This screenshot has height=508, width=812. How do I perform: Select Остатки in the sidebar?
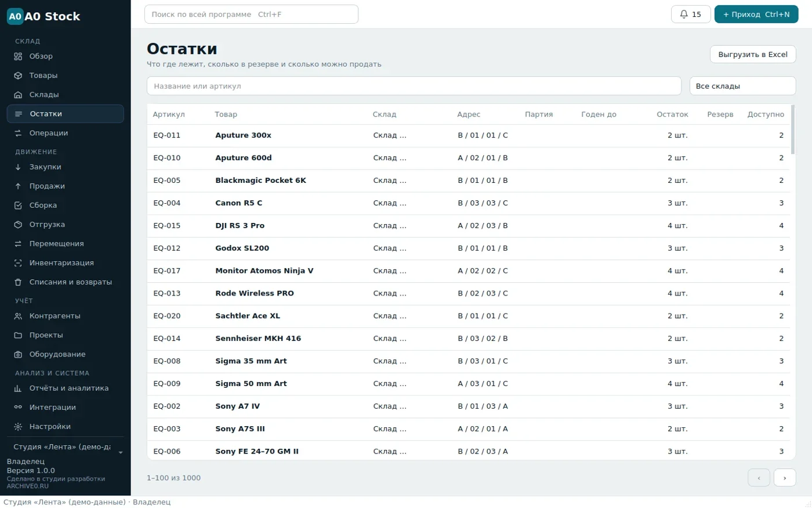[x=66, y=114]
